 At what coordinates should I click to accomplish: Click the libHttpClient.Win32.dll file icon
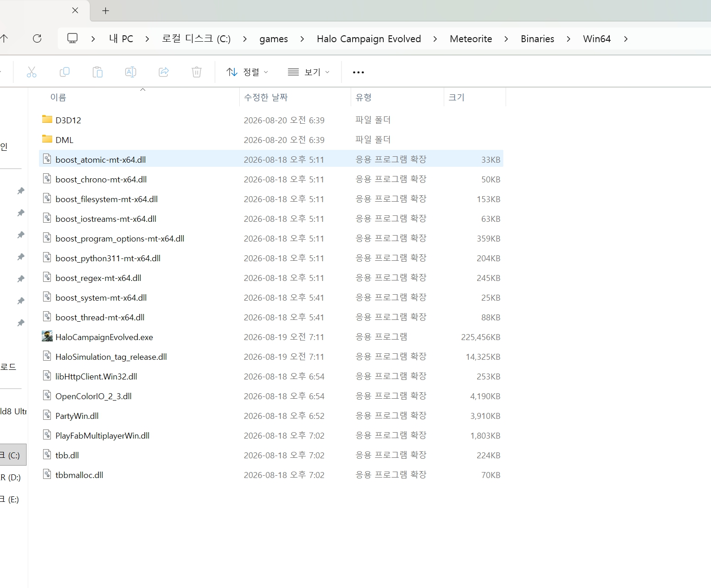tap(47, 376)
